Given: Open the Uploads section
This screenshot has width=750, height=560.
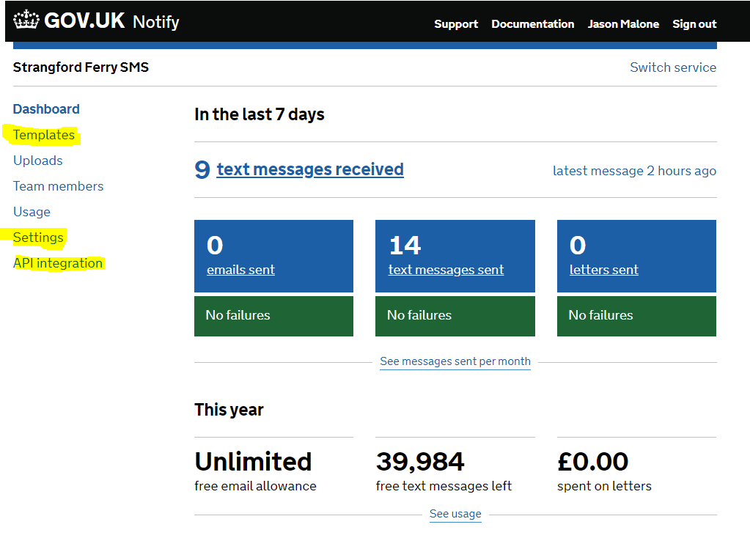Looking at the screenshot, I should point(37,160).
